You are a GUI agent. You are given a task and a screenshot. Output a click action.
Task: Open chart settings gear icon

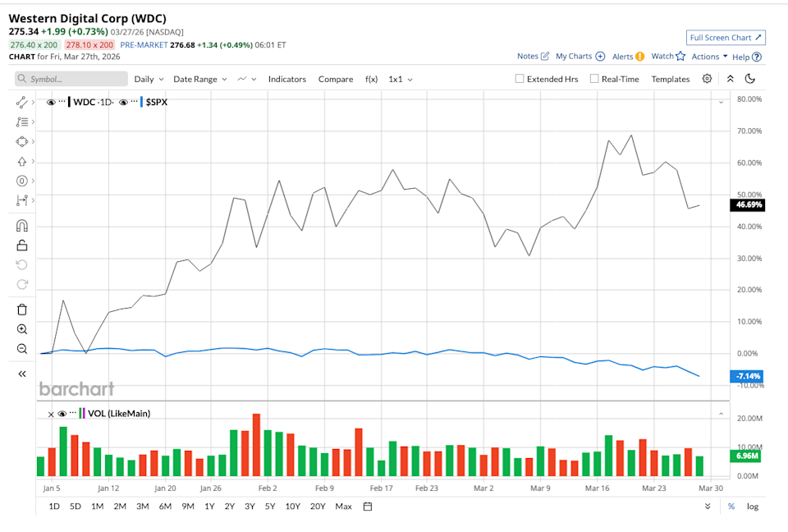707,79
